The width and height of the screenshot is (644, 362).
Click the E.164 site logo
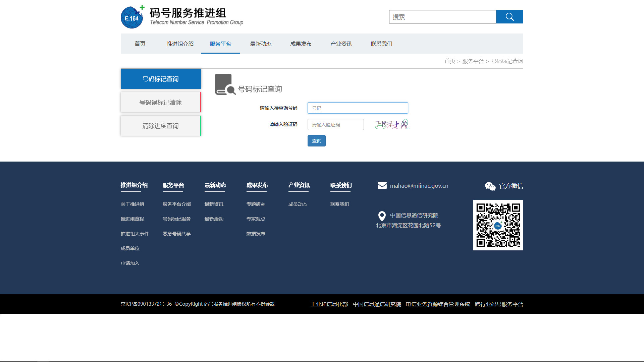(x=132, y=17)
